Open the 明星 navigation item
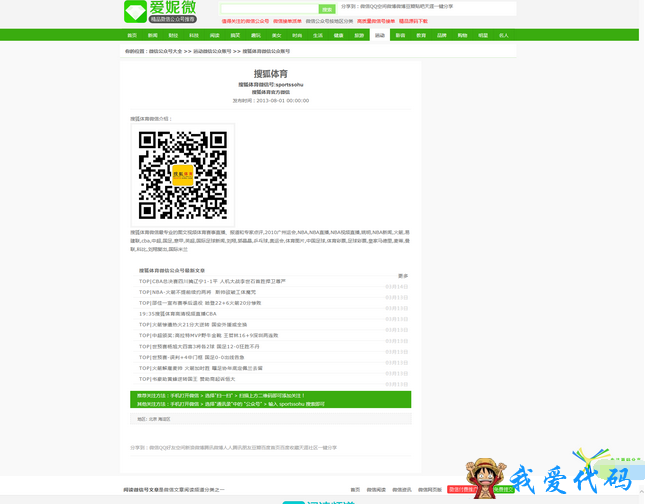Viewport: 649px width, 504px height. [x=483, y=36]
